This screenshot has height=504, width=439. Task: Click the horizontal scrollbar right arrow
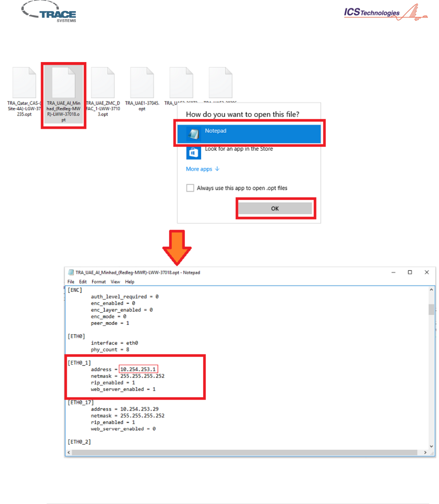426,452
